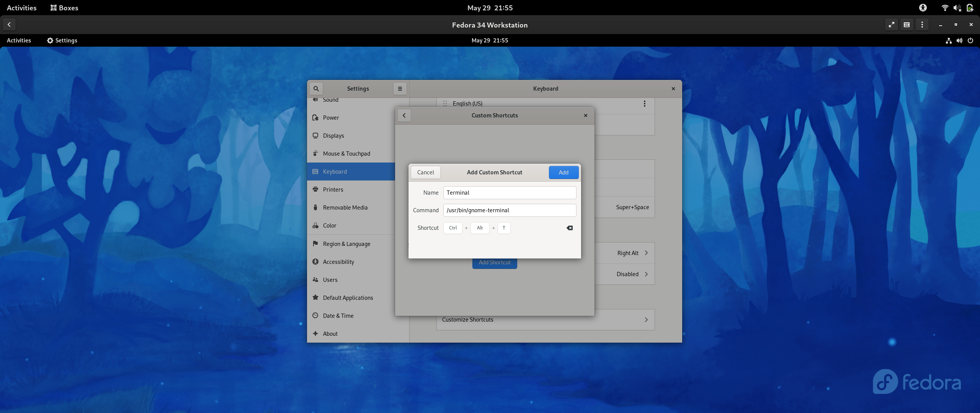This screenshot has width=980, height=413.
Task: Open host Activities overview
Action: coord(22,8)
